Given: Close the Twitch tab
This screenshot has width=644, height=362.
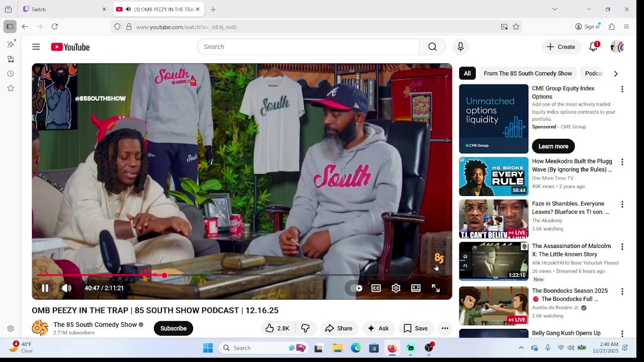Looking at the screenshot, I should tap(104, 9).
